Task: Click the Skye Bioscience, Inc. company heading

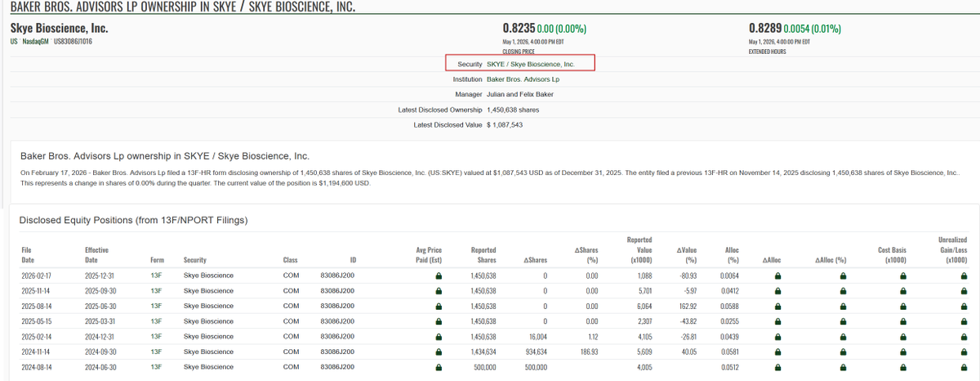Action: (59, 29)
